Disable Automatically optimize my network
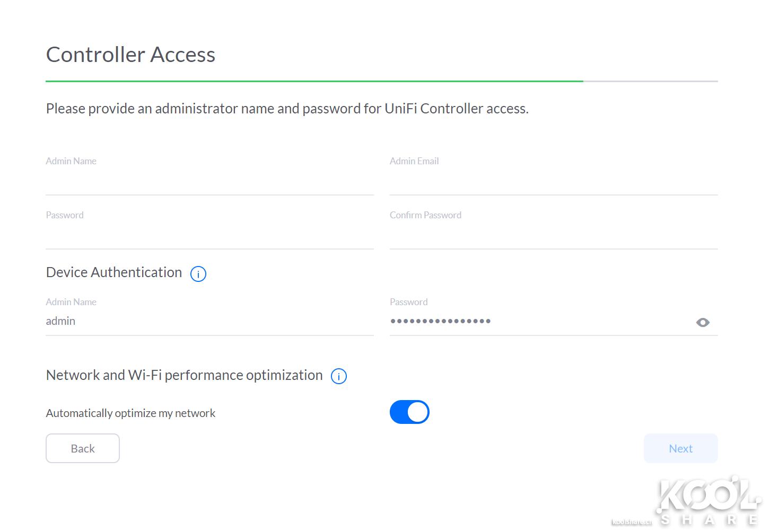The image size is (770, 532). (x=409, y=412)
